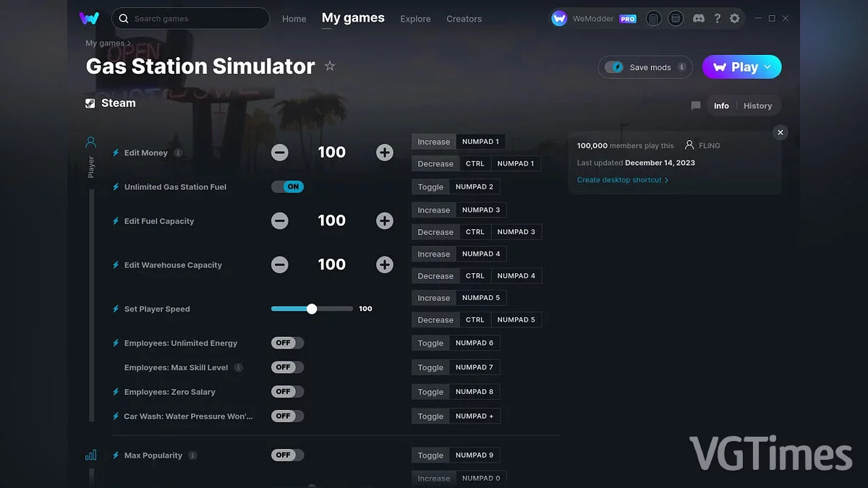Image resolution: width=868 pixels, height=488 pixels.
Task: Open settings with the gear icon
Action: coord(735,18)
